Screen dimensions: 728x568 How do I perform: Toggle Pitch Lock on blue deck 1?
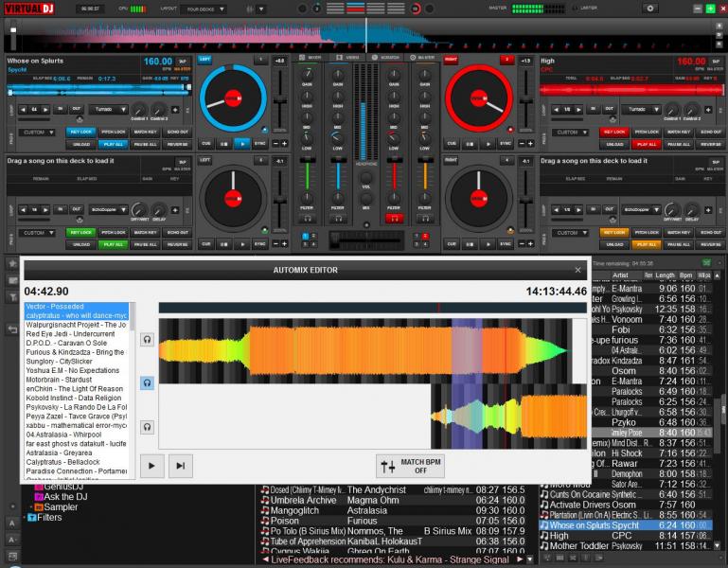click(x=114, y=132)
